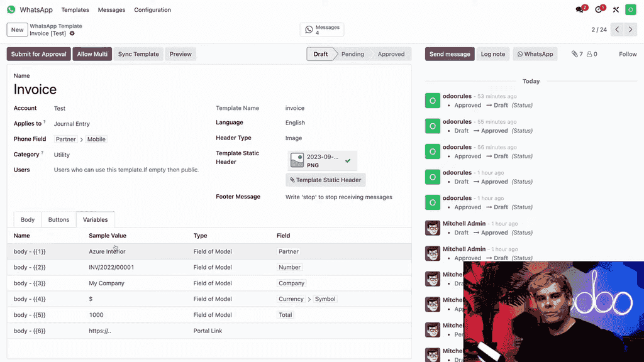
Task: Open the conversations icon with badge 2
Action: [x=580, y=10]
